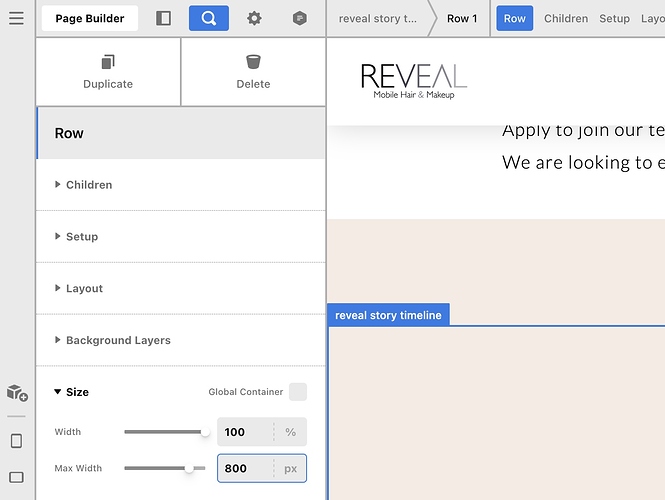Click the hexagon icon in top bar
The height and width of the screenshot is (500, 665).
pyautogui.click(x=300, y=18)
